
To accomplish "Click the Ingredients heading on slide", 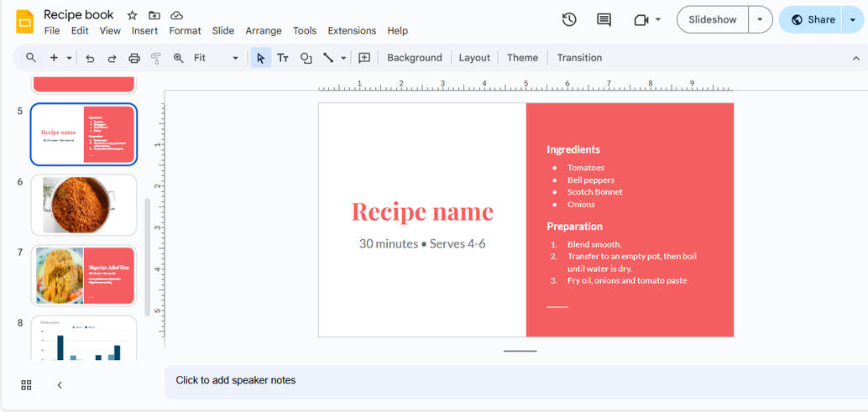I will pyautogui.click(x=573, y=149).
